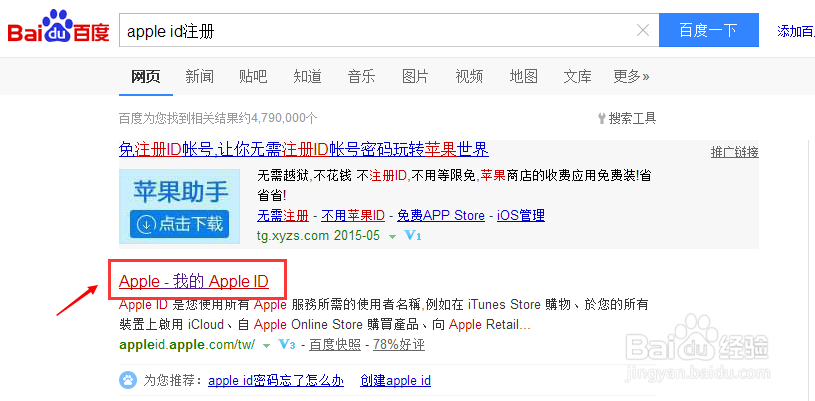This screenshot has width=815, height=401.
Task: Click the 78%好评 rating link
Action: pyautogui.click(x=399, y=344)
